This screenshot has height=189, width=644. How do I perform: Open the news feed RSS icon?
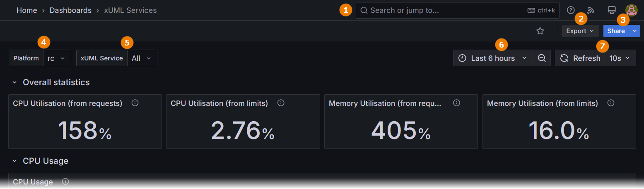[x=591, y=10]
